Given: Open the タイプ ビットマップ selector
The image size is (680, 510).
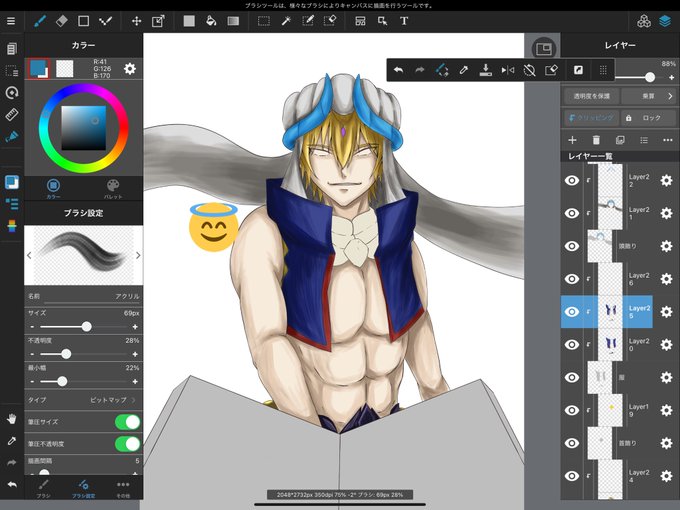Looking at the screenshot, I should pos(83,399).
